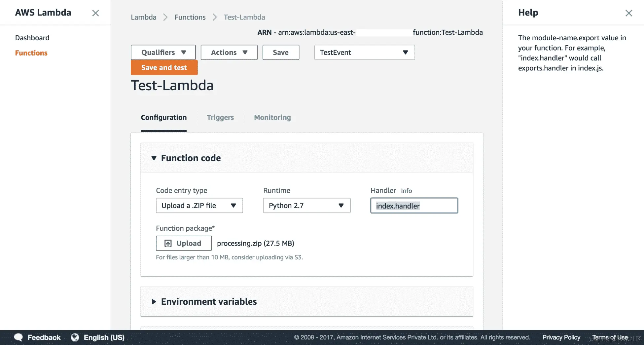Collapse the Function code section
Viewport: 644px width, 345px height.
tap(154, 158)
